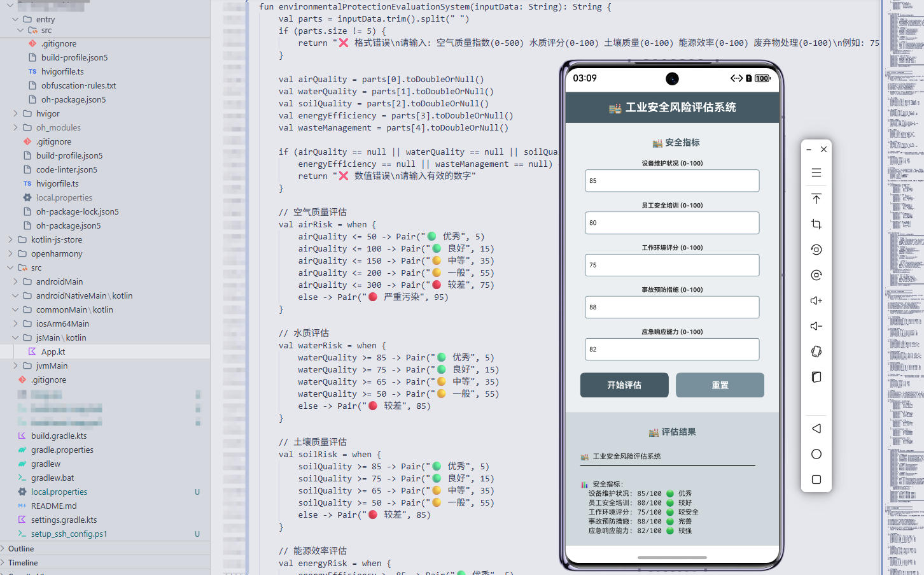
Task: Expand the iosArm64Main folder
Action: click(15, 323)
